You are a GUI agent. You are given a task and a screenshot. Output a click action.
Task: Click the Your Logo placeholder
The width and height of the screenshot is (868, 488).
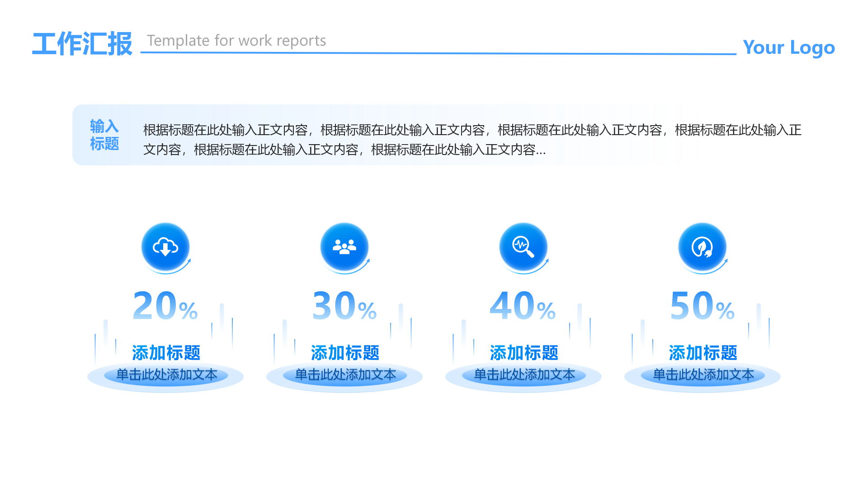788,47
